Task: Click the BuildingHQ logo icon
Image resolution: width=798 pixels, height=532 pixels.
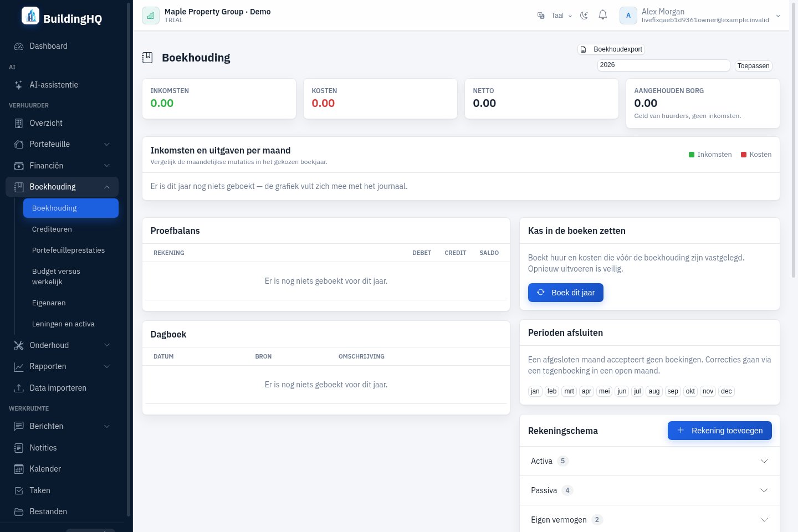Action: click(x=30, y=16)
